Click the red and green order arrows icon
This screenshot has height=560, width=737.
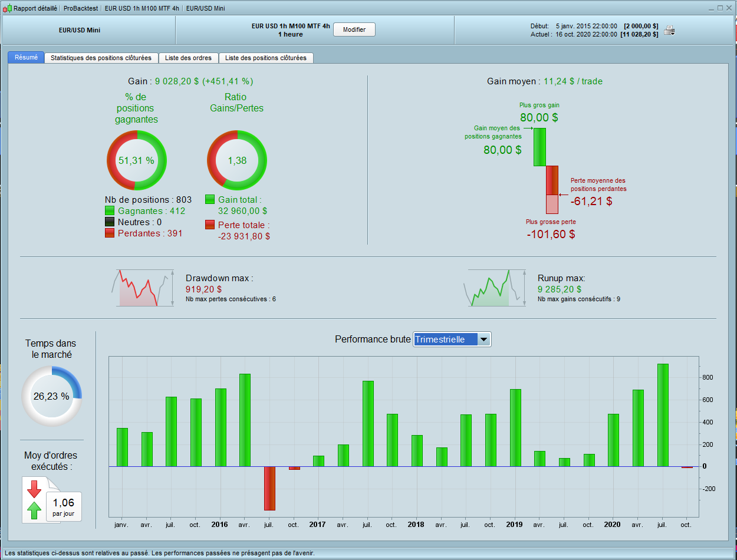coord(34,499)
